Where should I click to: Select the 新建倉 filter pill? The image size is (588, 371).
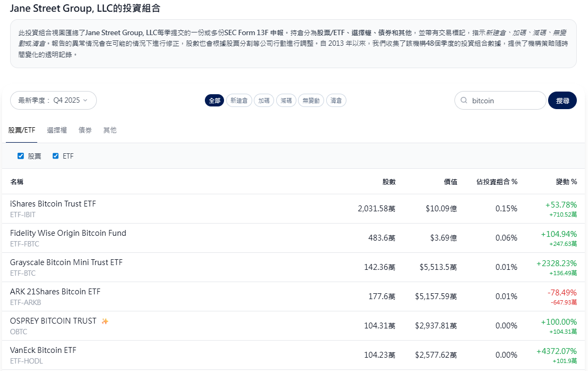coord(239,101)
